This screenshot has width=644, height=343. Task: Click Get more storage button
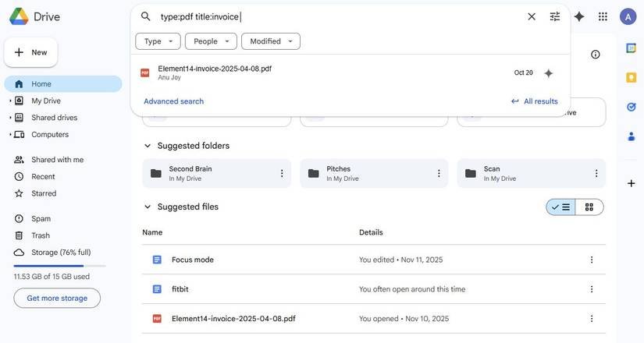click(x=57, y=299)
